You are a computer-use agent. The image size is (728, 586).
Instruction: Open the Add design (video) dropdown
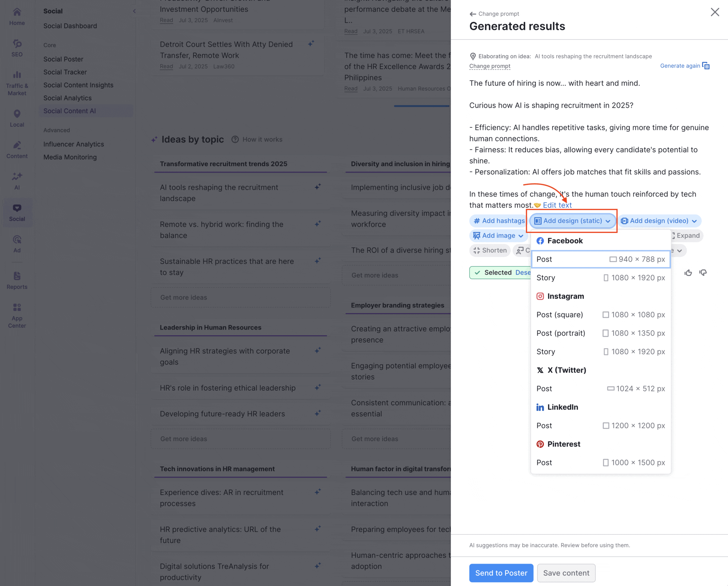click(x=660, y=221)
